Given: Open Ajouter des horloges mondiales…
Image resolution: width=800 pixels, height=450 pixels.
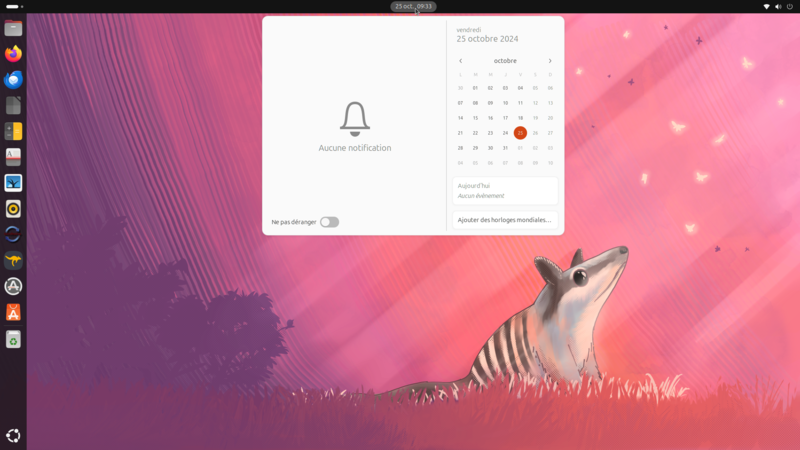Looking at the screenshot, I should (x=505, y=220).
